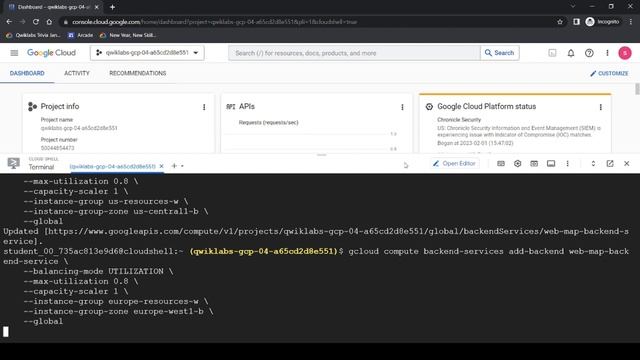Open the Google Cloud navigation hamburger menu
640x360 pixels.
[14, 53]
